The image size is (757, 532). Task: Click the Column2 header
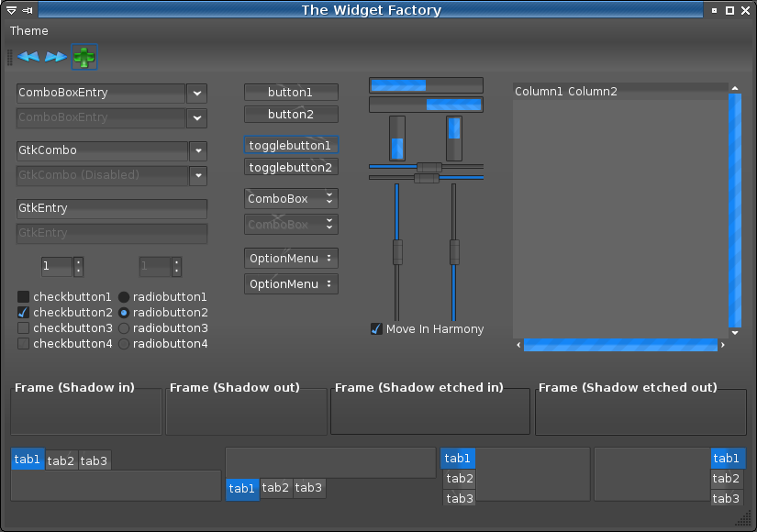click(593, 91)
